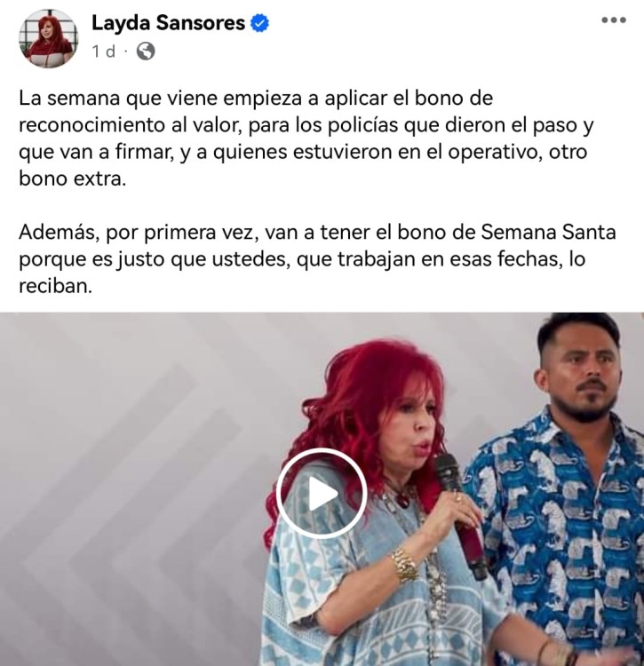Open the three-dot post options menu

614,20
